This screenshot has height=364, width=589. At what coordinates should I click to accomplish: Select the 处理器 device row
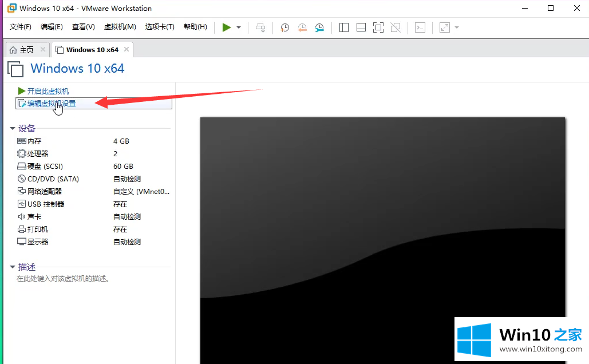point(93,153)
